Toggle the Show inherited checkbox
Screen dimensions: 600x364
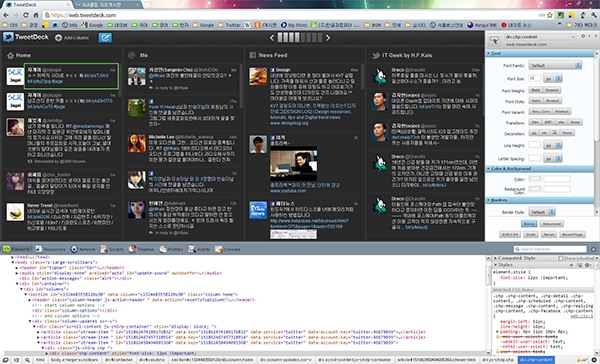coord(561,258)
